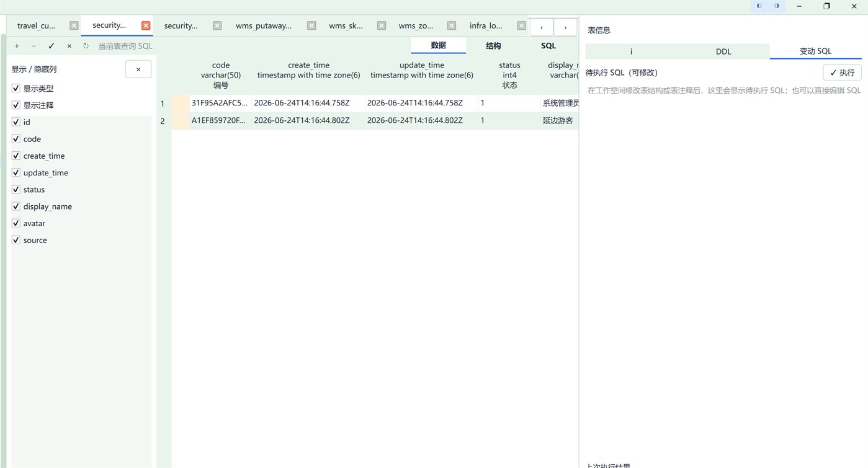Screen dimensions: 868x468
Task: Select row number 2
Action: pos(163,121)
